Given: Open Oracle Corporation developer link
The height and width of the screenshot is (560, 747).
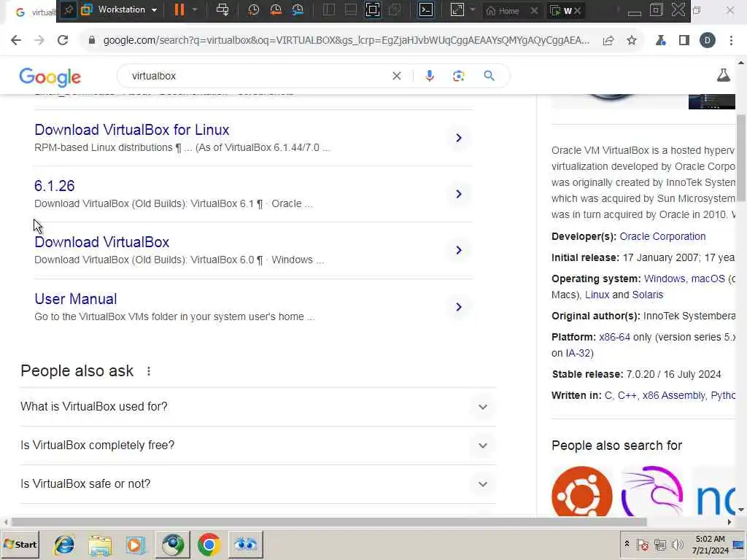Looking at the screenshot, I should click(662, 237).
